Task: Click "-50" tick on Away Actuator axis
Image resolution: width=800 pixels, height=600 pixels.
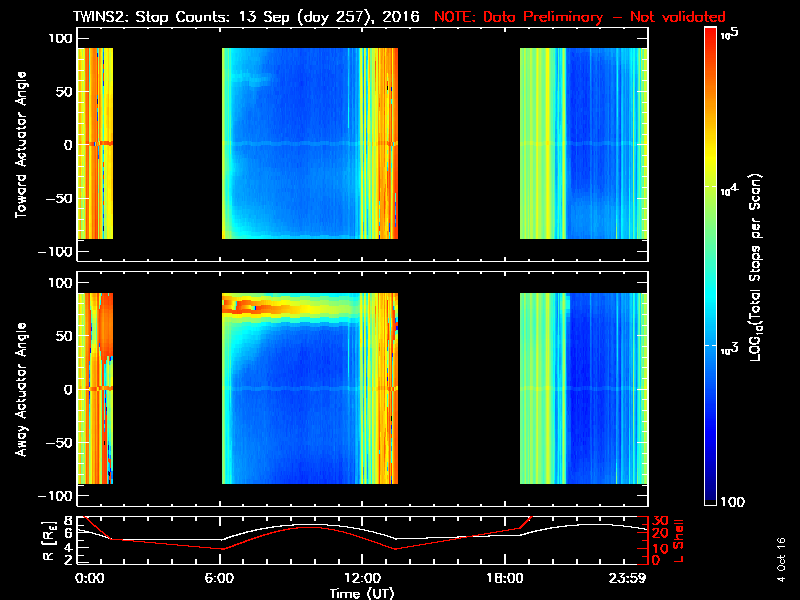Action: (x=59, y=442)
